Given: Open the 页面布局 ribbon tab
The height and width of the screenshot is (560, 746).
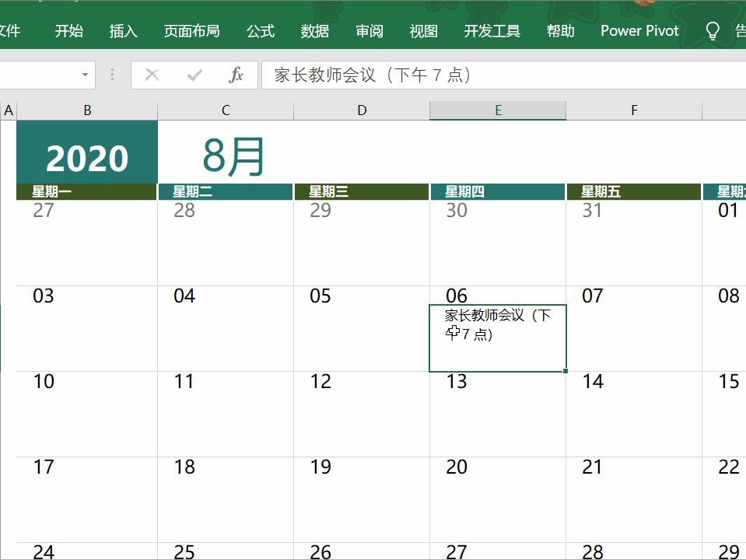Looking at the screenshot, I should [190, 30].
